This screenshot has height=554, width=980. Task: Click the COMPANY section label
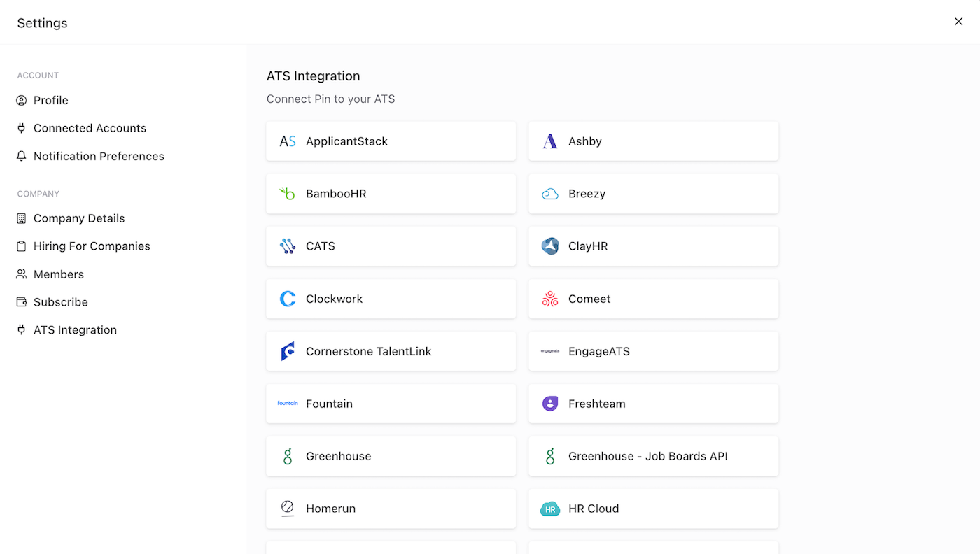(38, 194)
